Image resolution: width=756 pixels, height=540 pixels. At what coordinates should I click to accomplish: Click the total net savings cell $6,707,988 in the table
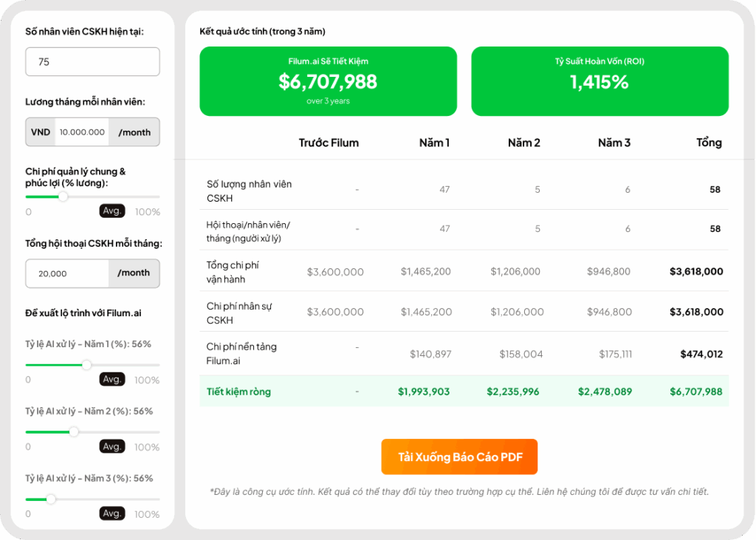click(x=696, y=392)
